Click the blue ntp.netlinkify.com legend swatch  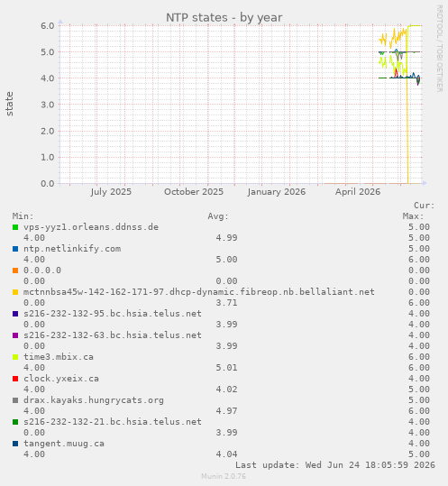pyautogui.click(x=15, y=249)
